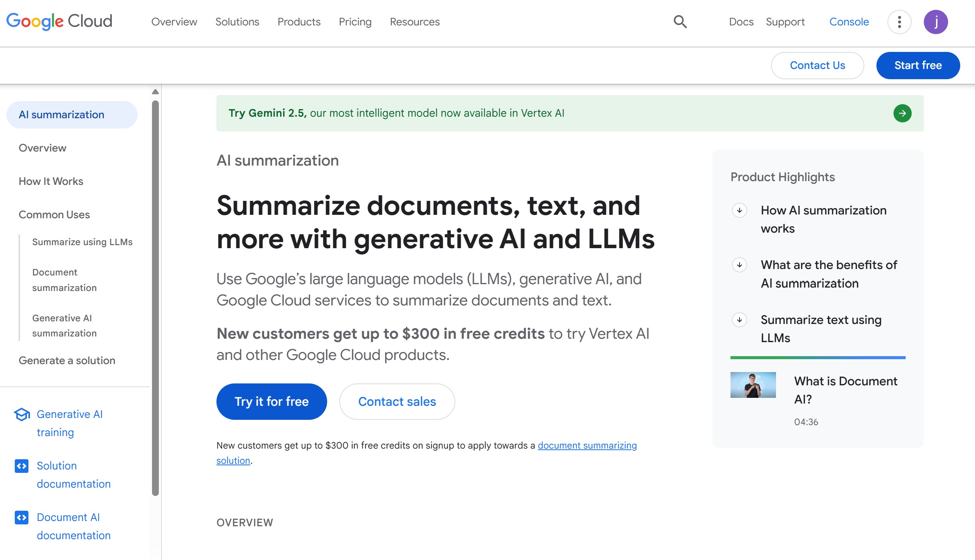The width and height of the screenshot is (975, 560).
Task: Open Summarize using LLMs sidebar item
Action: click(82, 242)
